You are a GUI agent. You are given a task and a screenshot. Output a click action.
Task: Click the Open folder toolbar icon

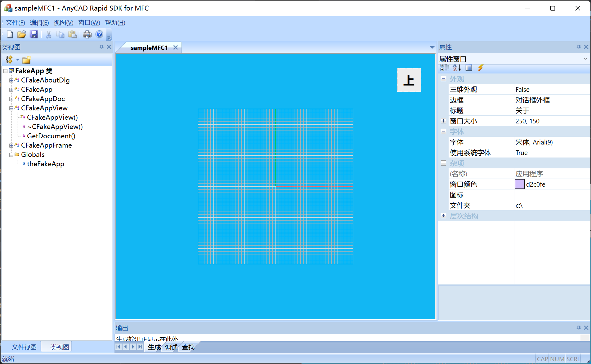click(x=22, y=34)
